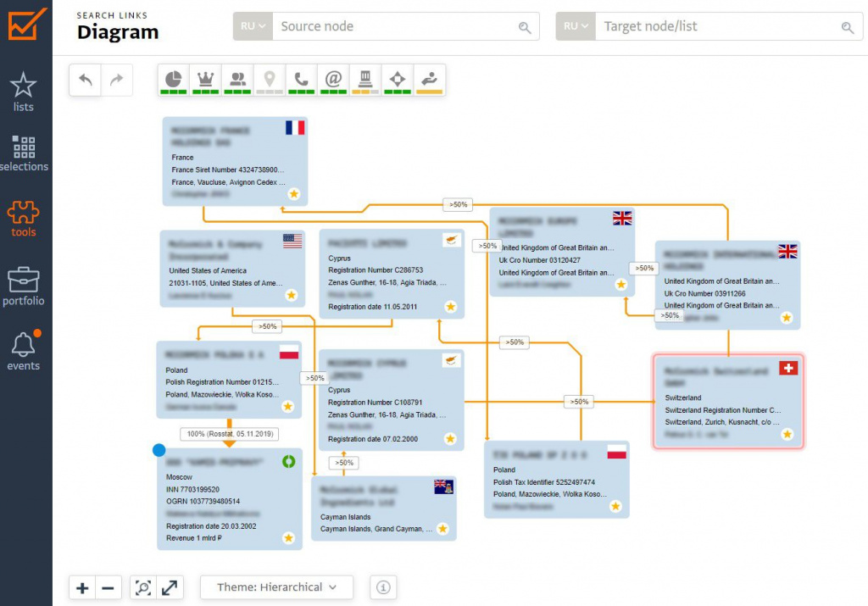Click the 100% (Rosstat, 05.11.2019) link label
This screenshot has height=606, width=868.
tap(230, 434)
